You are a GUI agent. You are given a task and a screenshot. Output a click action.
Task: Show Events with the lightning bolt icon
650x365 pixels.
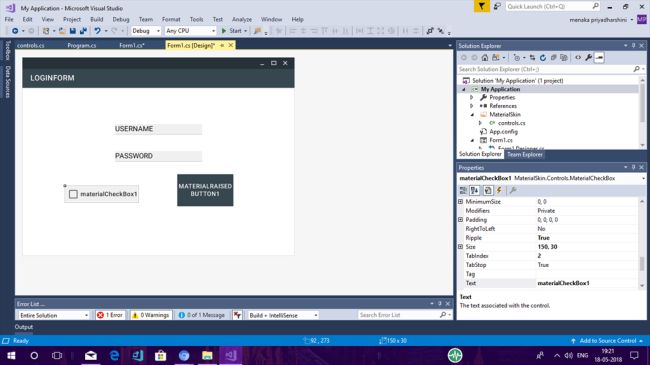(500, 190)
